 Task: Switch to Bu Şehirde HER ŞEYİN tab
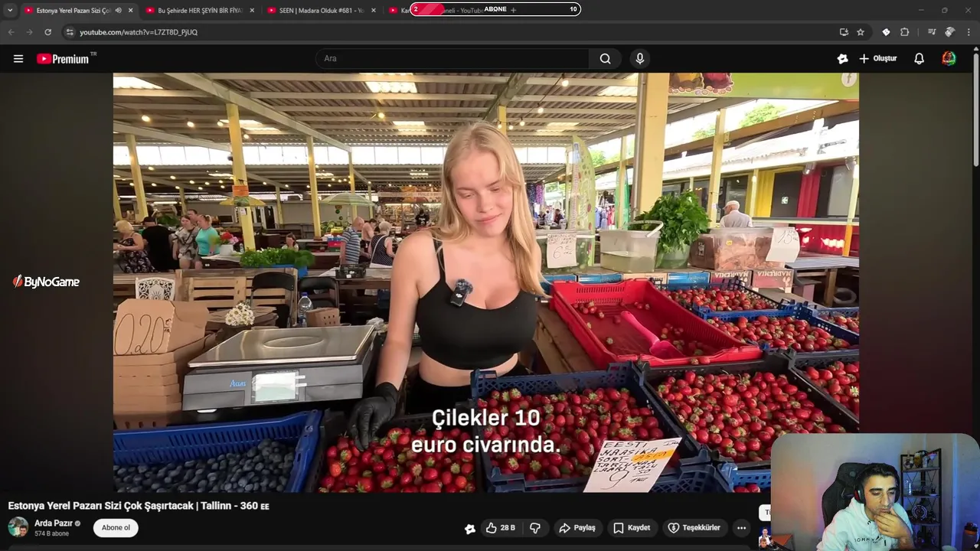(x=200, y=11)
